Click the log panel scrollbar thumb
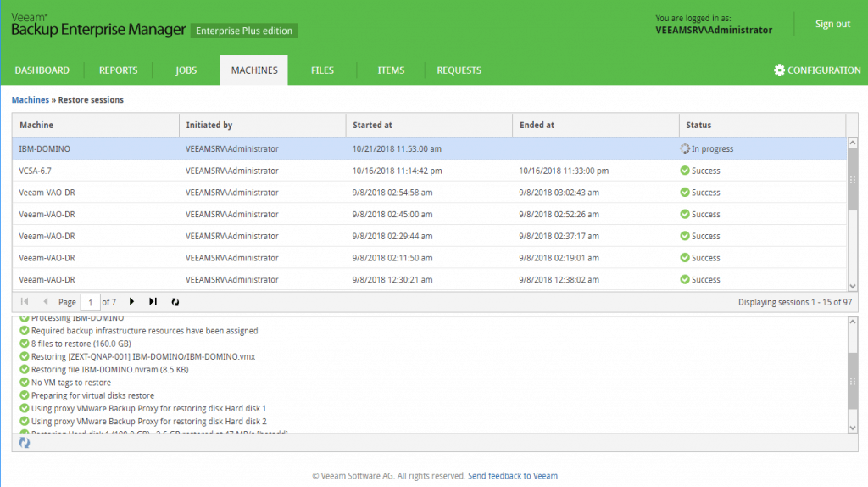The height and width of the screenshot is (487, 868). pyautogui.click(x=853, y=381)
